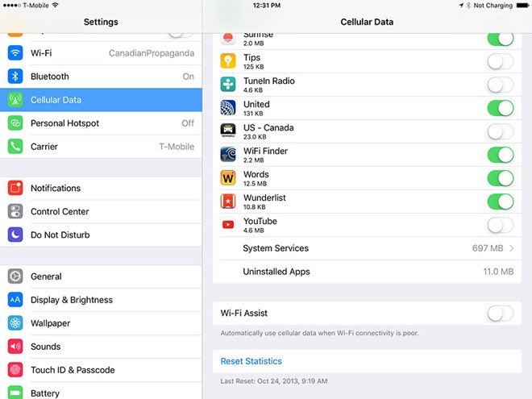
Task: Expand System Services chevron
Action: 512,248
